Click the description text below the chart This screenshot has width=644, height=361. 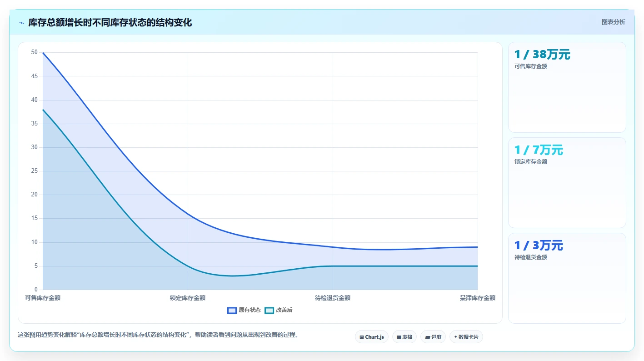(x=158, y=335)
